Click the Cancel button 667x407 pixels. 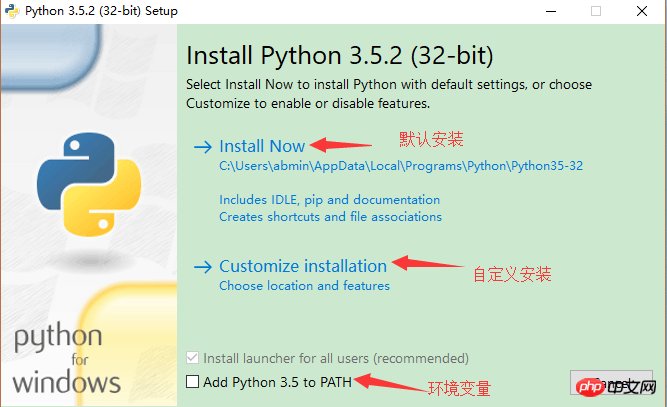tap(611, 383)
